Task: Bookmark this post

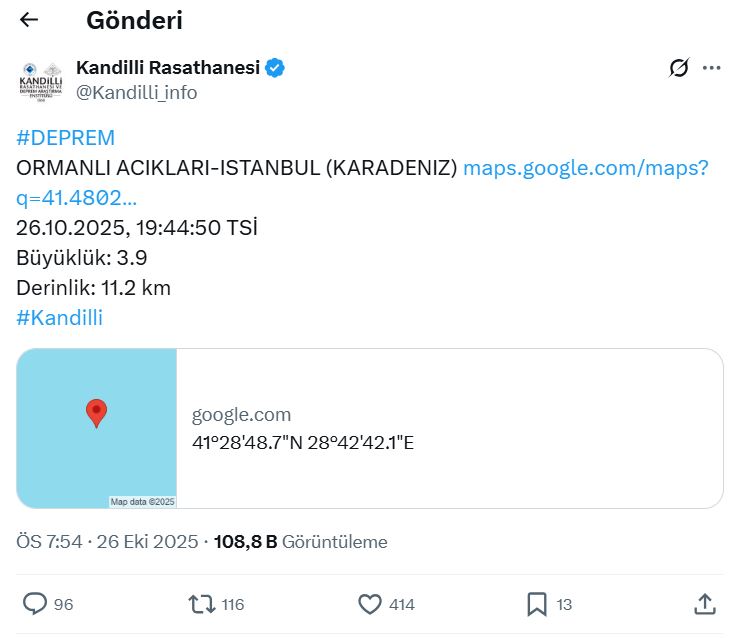Action: (537, 604)
